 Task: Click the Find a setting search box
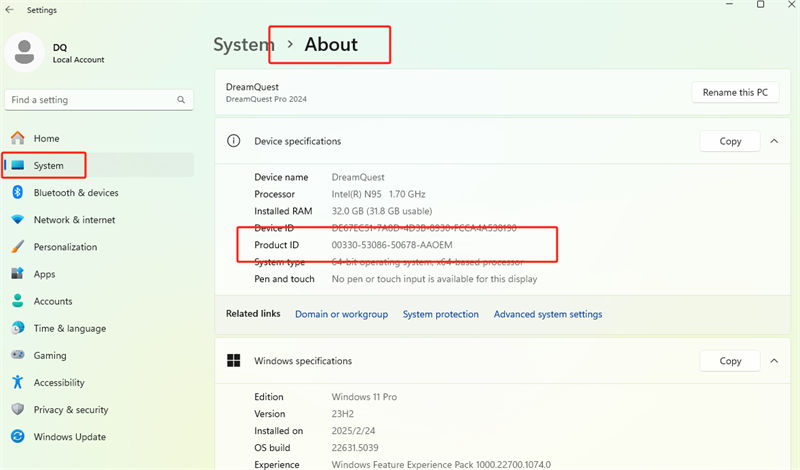[x=99, y=100]
